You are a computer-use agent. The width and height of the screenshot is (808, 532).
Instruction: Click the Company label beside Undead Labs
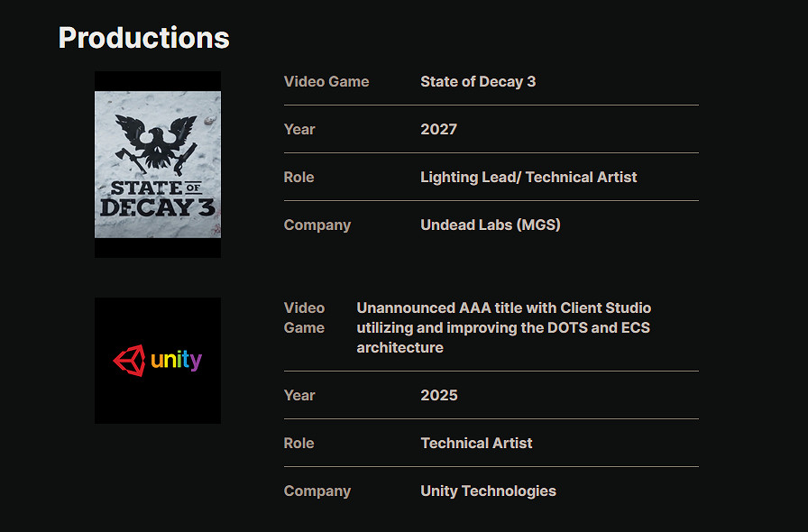(x=317, y=225)
